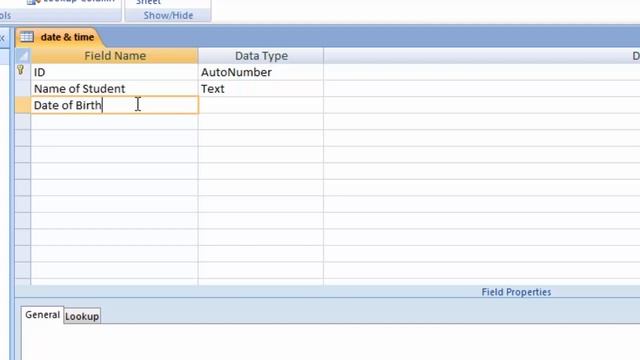Switch to the Lookup properties tab

tap(82, 316)
